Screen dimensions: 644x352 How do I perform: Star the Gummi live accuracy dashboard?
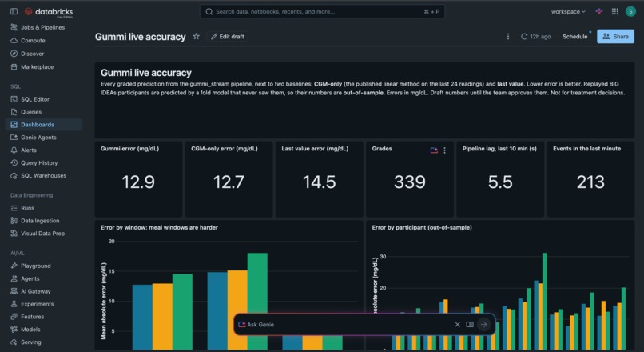tap(197, 37)
